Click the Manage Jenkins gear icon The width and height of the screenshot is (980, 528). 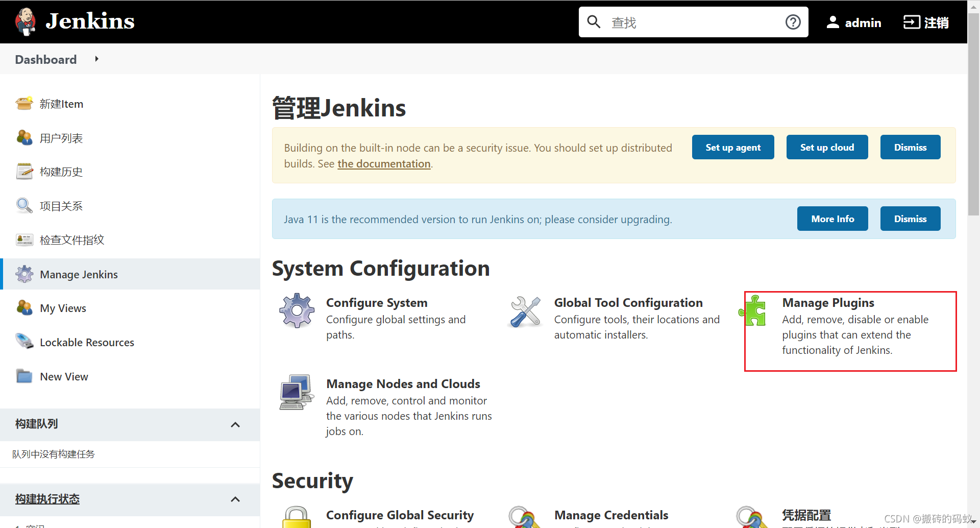[24, 274]
